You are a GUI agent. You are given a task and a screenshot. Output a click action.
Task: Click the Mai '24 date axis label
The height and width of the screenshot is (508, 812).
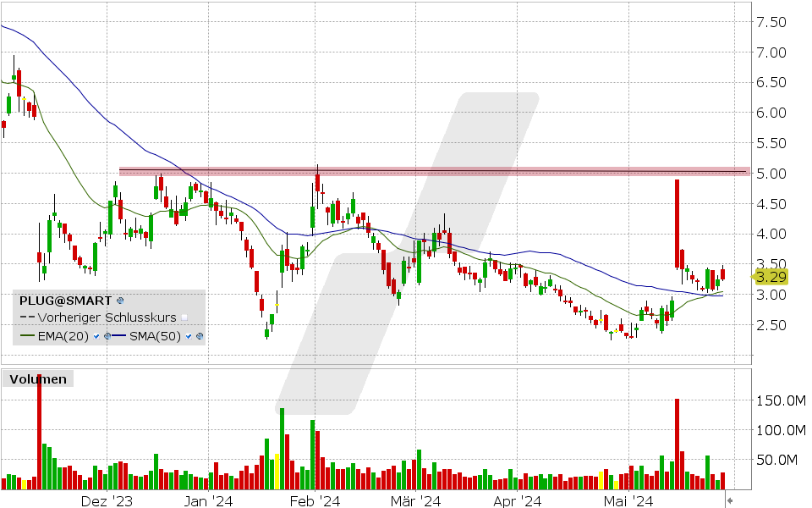coord(628,500)
